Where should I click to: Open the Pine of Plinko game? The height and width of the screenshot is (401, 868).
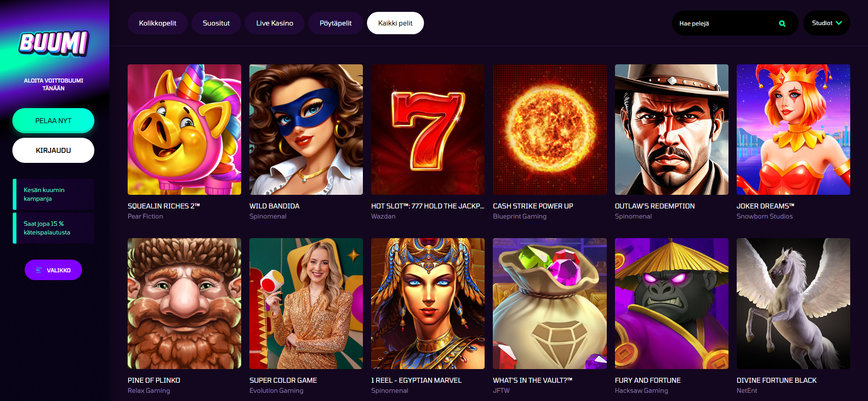click(x=184, y=303)
